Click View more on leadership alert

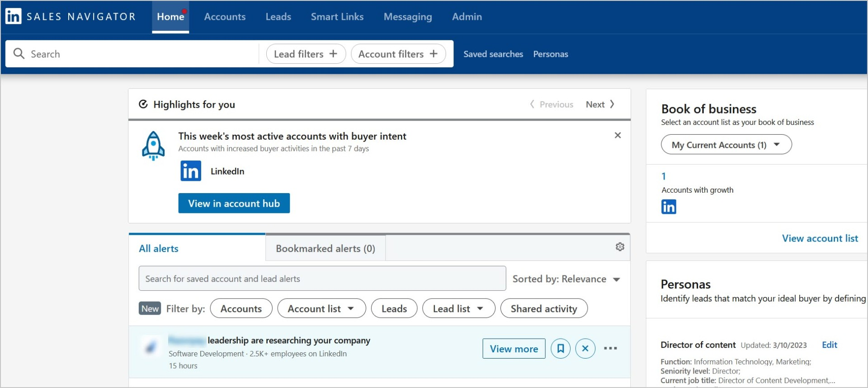tap(514, 349)
